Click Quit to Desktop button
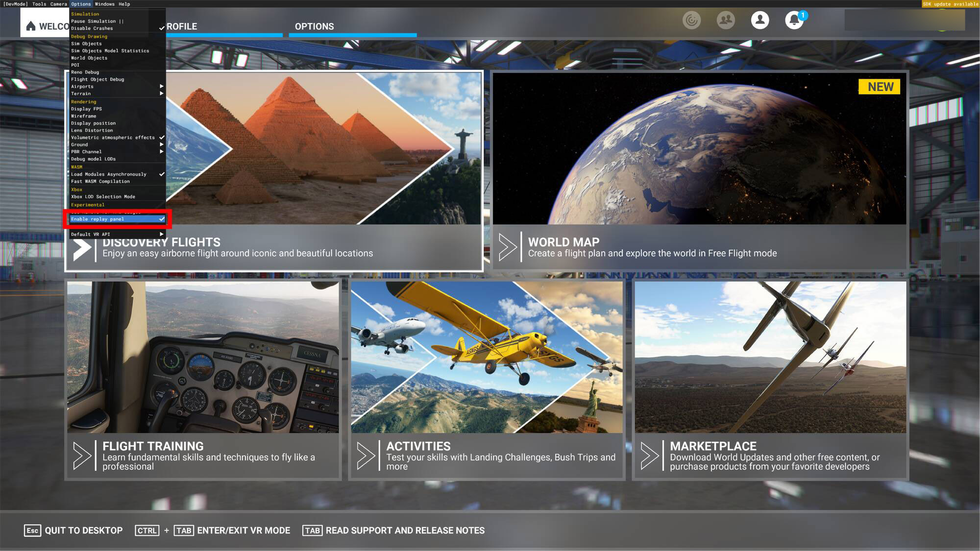The image size is (980, 551). coord(73,530)
